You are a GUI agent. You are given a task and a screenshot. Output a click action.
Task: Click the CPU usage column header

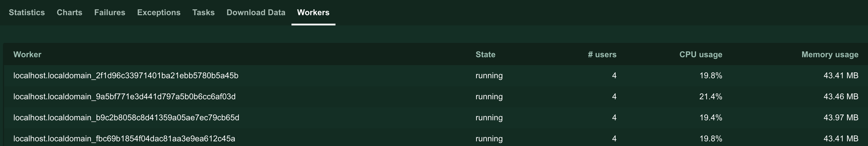[x=700, y=55]
